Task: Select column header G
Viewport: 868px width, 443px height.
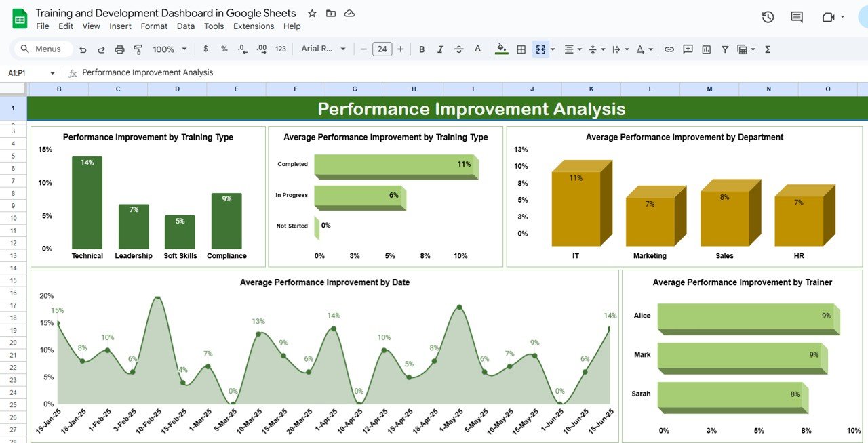Action: 355,89
